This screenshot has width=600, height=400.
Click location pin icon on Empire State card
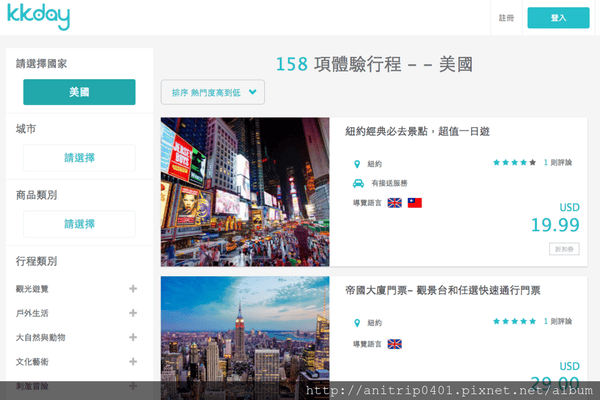[357, 323]
